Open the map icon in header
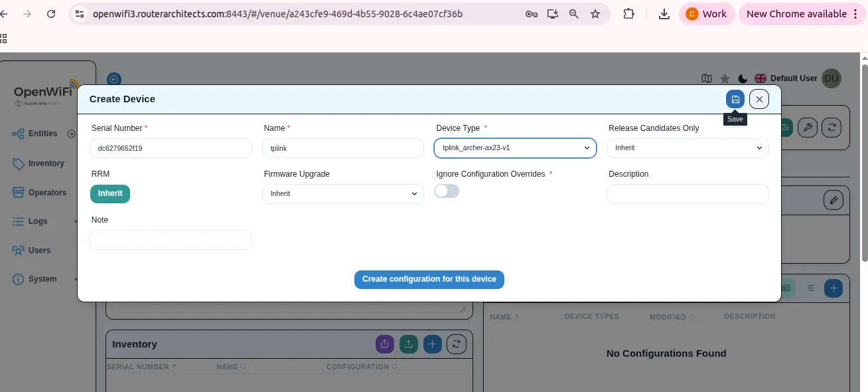This screenshot has width=868, height=392. pos(707,78)
